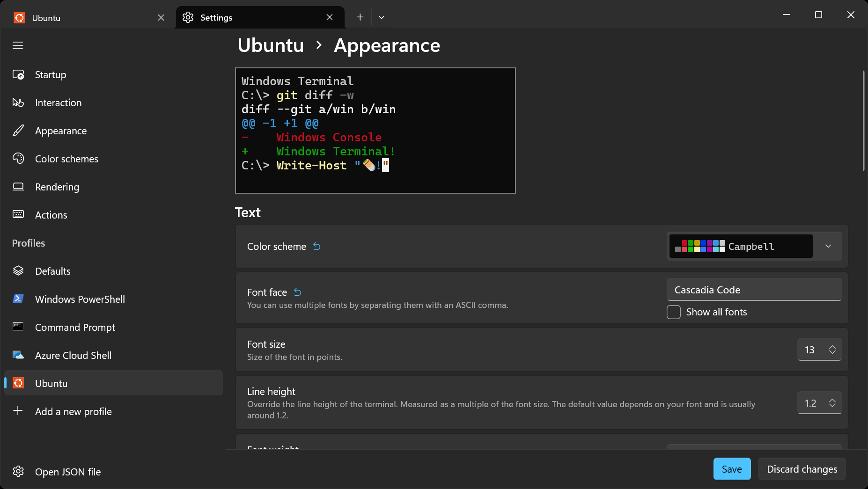Image resolution: width=868 pixels, height=489 pixels.
Task: Open the Windows PowerShell profile
Action: click(80, 299)
